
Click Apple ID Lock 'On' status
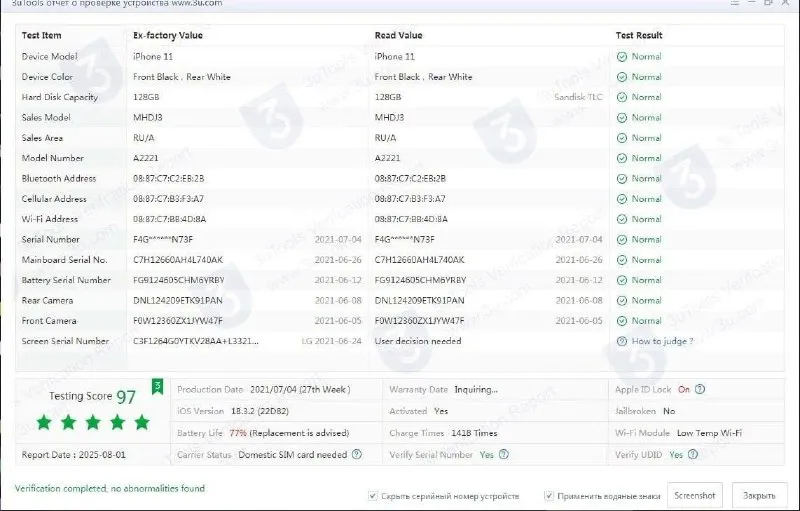(684, 390)
